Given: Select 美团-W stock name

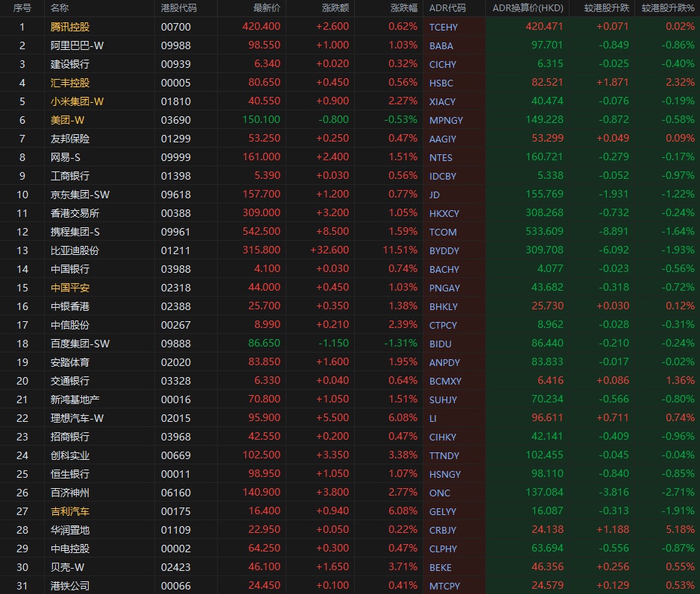Looking at the screenshot, I should pyautogui.click(x=67, y=120).
